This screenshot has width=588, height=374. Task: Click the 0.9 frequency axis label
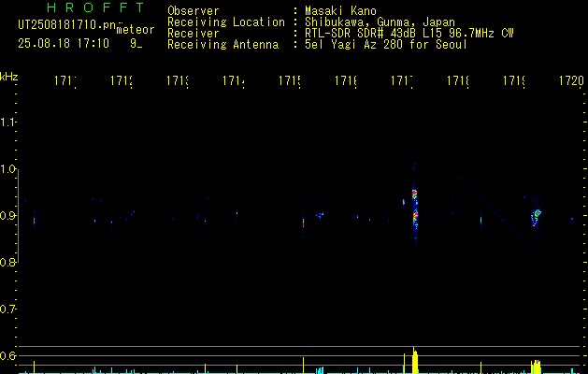pyautogui.click(x=7, y=216)
